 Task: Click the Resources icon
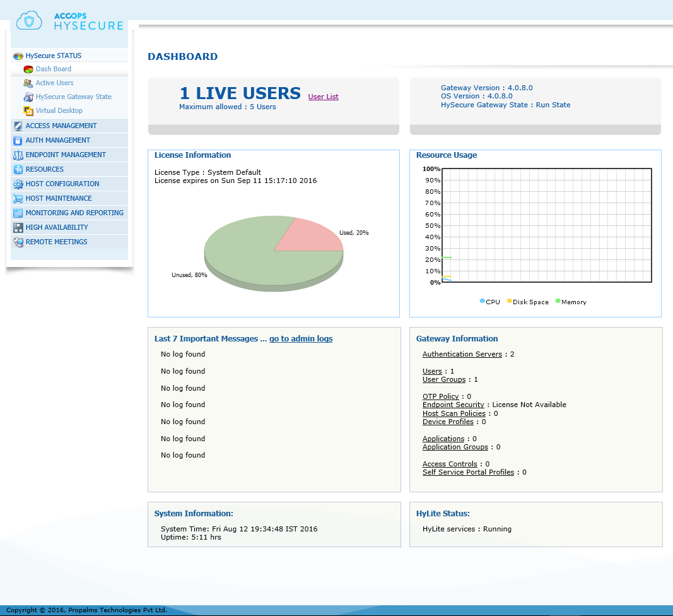point(18,170)
